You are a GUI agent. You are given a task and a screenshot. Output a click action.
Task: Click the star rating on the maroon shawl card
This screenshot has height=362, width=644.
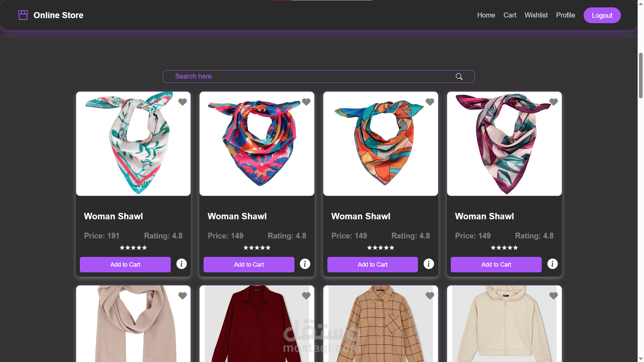(x=504, y=248)
